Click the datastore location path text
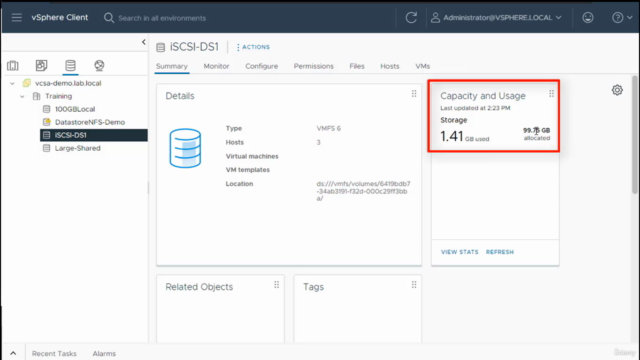 (x=363, y=191)
